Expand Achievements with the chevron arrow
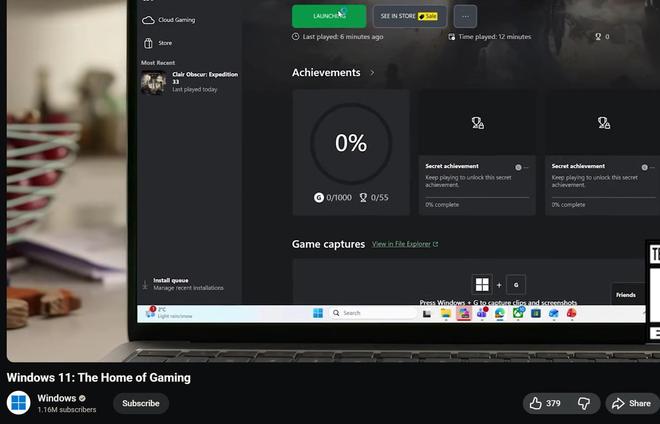Viewport: 660px width, 424px height. click(x=372, y=73)
